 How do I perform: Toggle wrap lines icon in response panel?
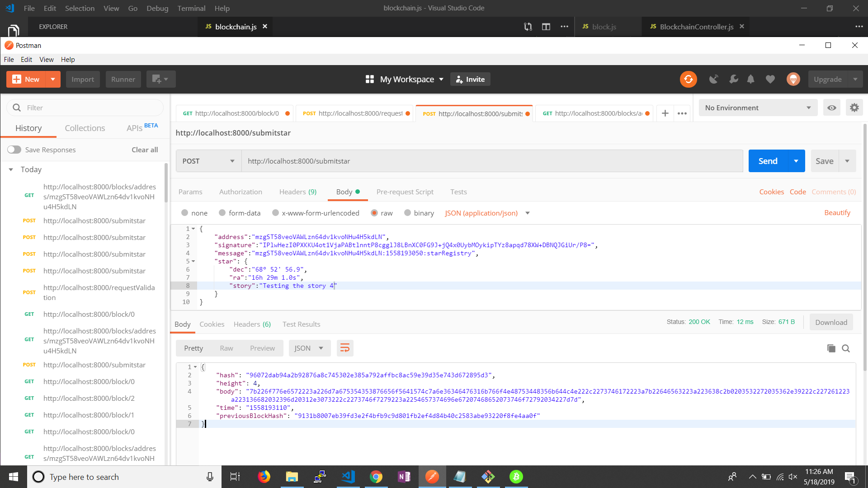344,348
